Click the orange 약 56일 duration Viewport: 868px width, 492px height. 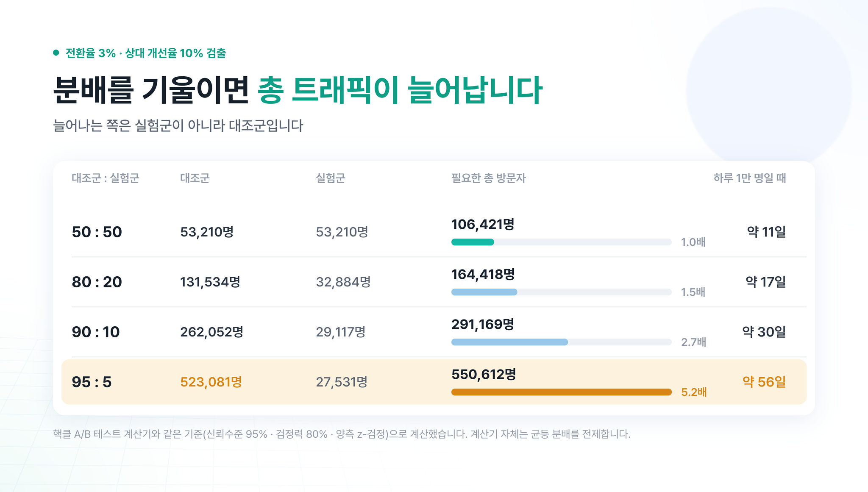(764, 382)
